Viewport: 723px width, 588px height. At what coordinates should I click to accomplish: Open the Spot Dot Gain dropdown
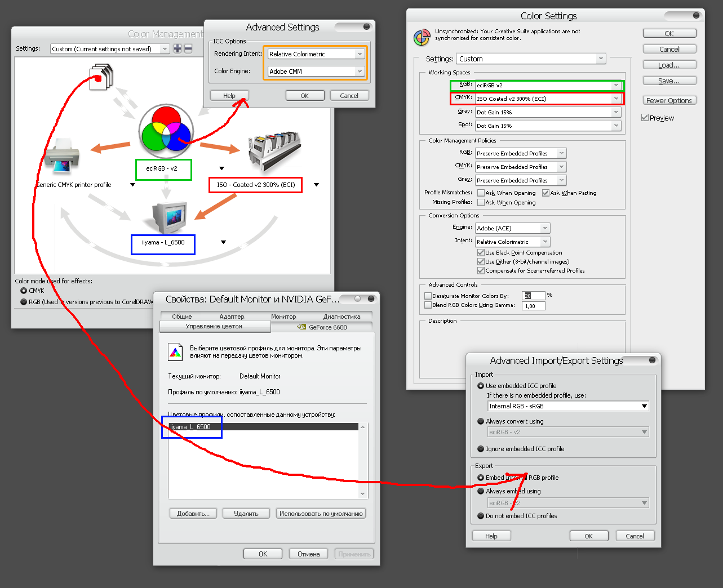tap(548, 126)
